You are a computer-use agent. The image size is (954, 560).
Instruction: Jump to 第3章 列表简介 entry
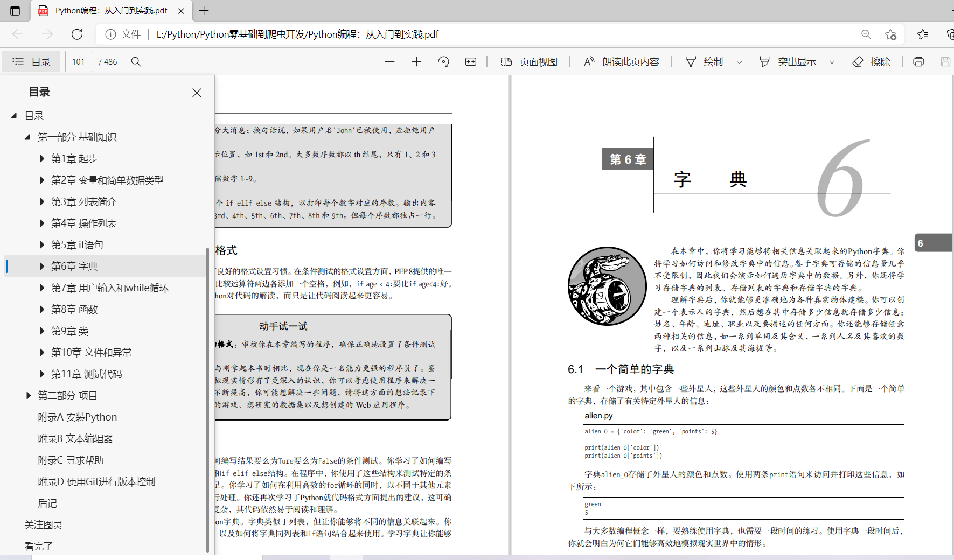[x=83, y=201]
